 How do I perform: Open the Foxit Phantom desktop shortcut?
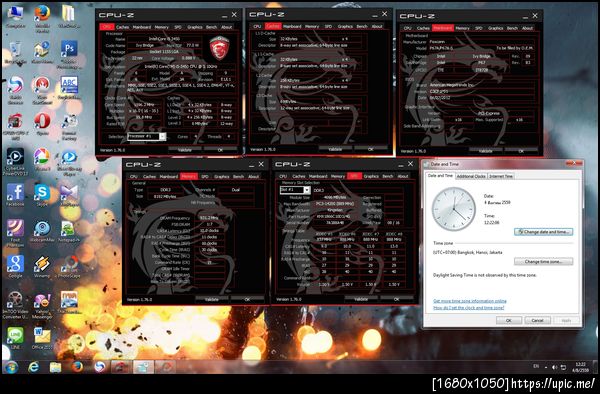pos(15,233)
